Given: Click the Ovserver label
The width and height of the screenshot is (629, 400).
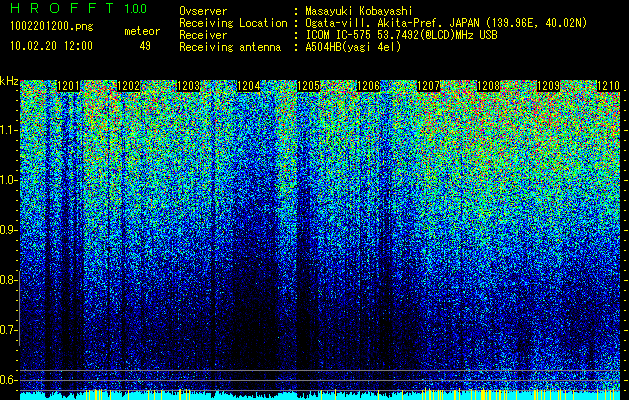Looking at the screenshot, I should click(203, 11).
